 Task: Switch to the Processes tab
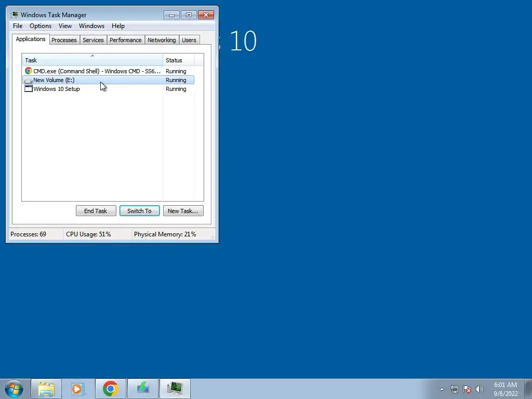click(64, 40)
